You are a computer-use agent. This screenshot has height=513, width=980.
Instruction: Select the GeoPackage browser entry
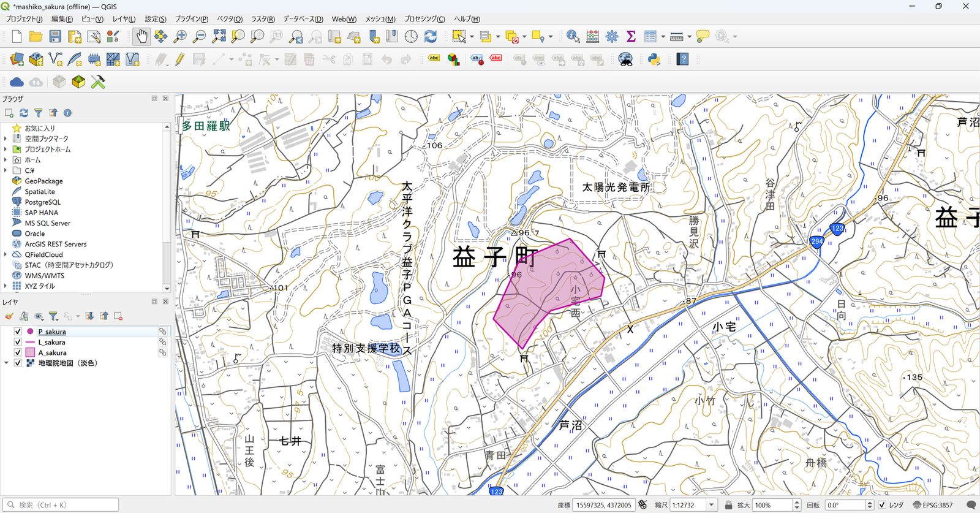pos(43,181)
